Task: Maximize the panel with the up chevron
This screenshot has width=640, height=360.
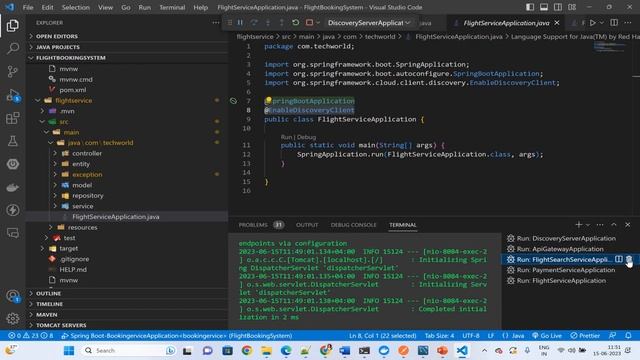Action: coord(613,224)
